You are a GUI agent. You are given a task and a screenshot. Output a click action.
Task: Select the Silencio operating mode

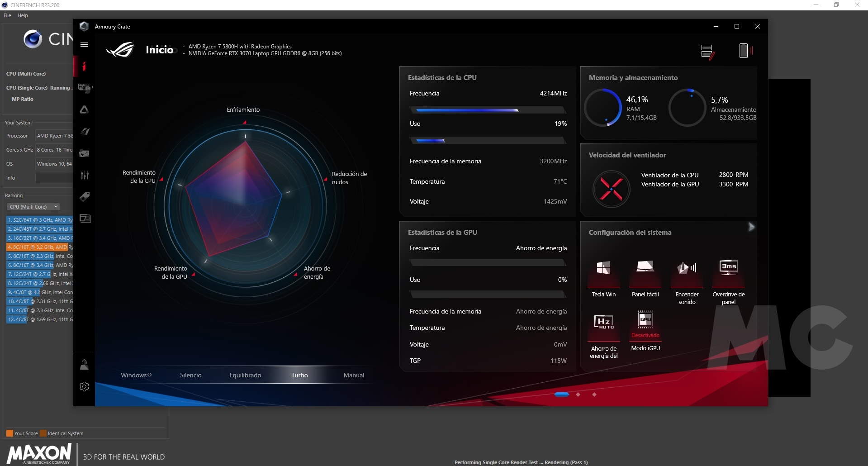pyautogui.click(x=190, y=375)
